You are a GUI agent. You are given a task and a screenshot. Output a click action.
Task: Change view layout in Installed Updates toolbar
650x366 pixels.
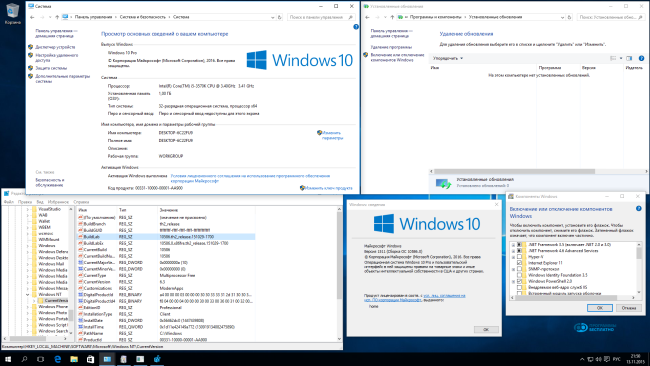click(613, 58)
